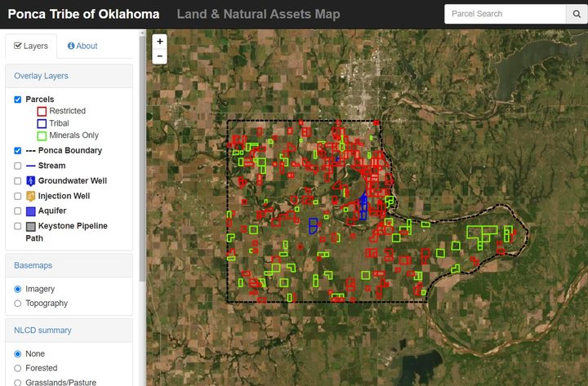Select the Forested NLCD radio button
Viewport: 588px width, 386px height.
point(18,368)
